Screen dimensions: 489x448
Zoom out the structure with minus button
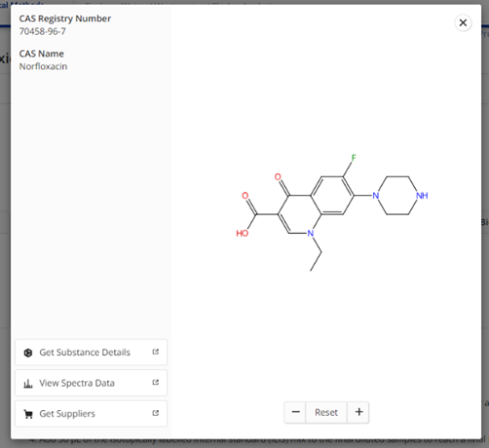[x=295, y=412]
